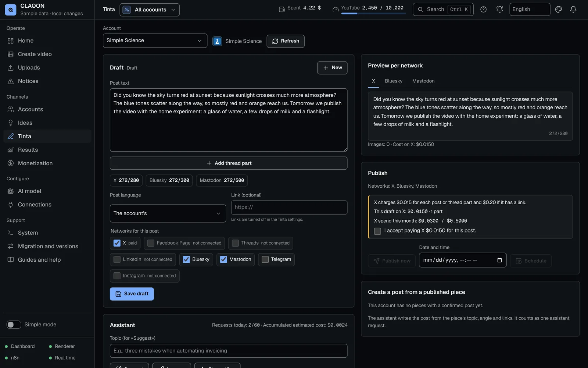Switch to the Mastodon preview tab
The image size is (588, 368).
tap(423, 81)
